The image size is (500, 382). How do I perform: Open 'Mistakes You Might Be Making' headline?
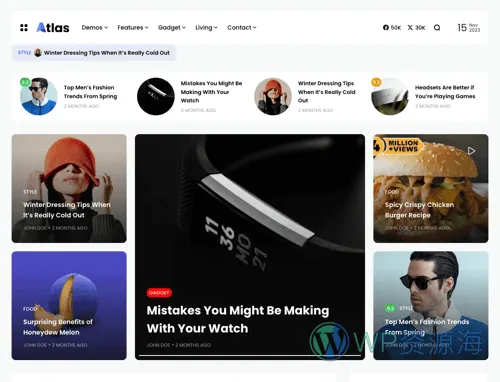238,319
